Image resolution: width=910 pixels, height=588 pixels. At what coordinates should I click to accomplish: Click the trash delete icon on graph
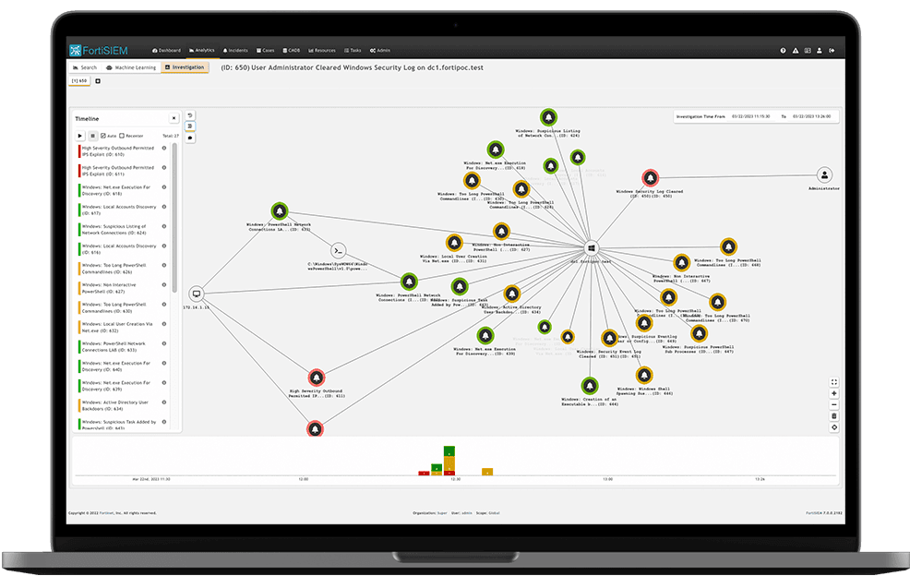pos(834,416)
